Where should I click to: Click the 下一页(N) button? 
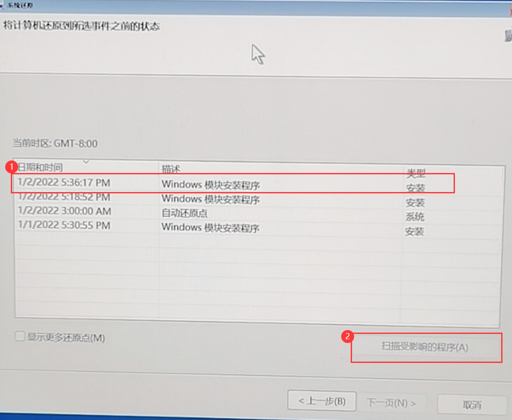point(391,403)
